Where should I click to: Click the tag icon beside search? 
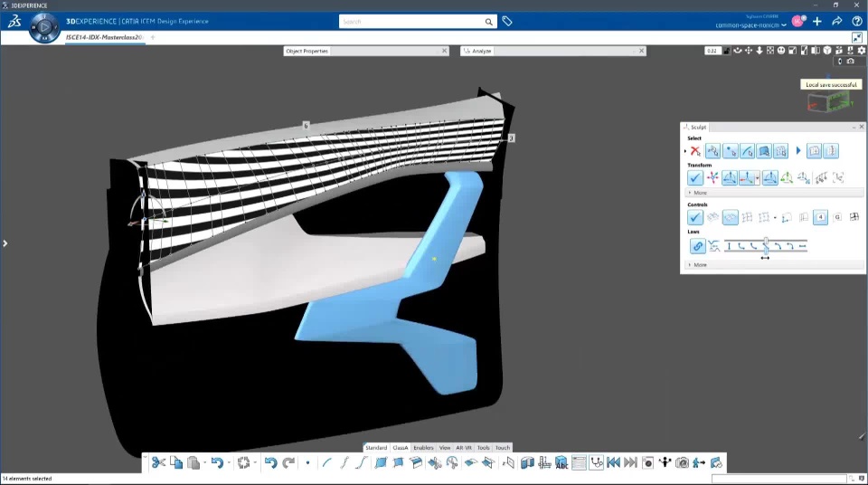(x=507, y=22)
